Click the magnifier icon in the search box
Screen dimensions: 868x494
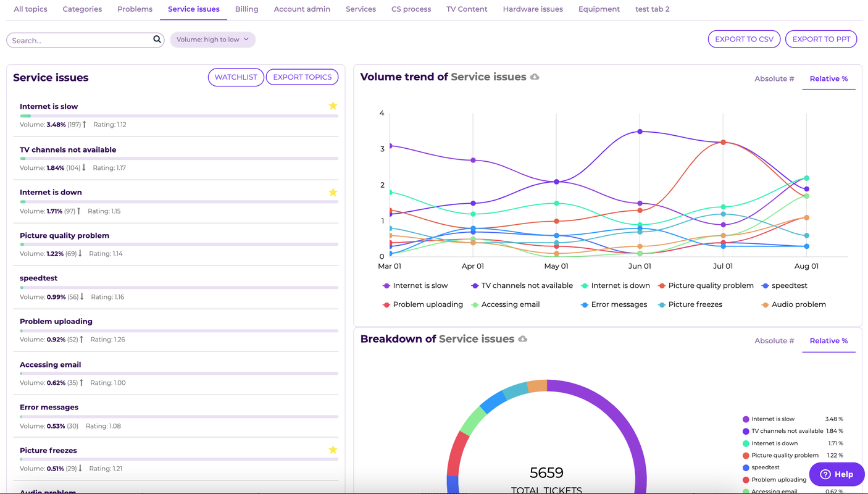point(157,40)
